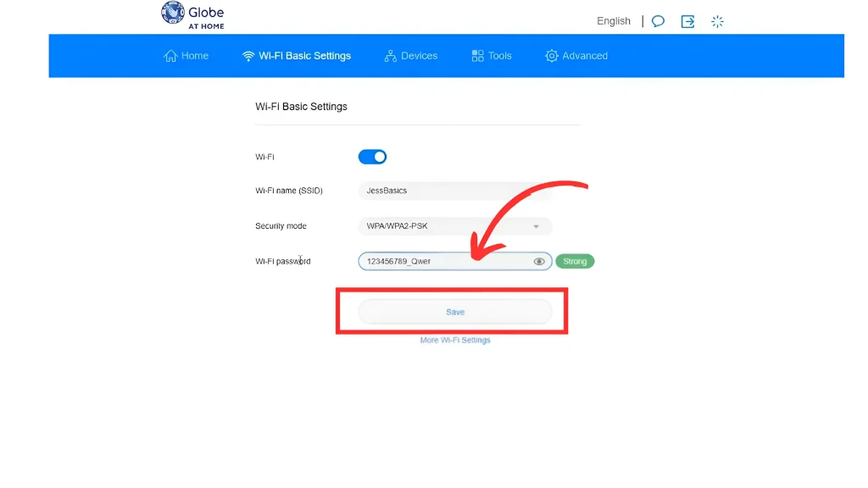This screenshot has height=488, width=868.
Task: Open the message notifications icon
Action: point(658,21)
